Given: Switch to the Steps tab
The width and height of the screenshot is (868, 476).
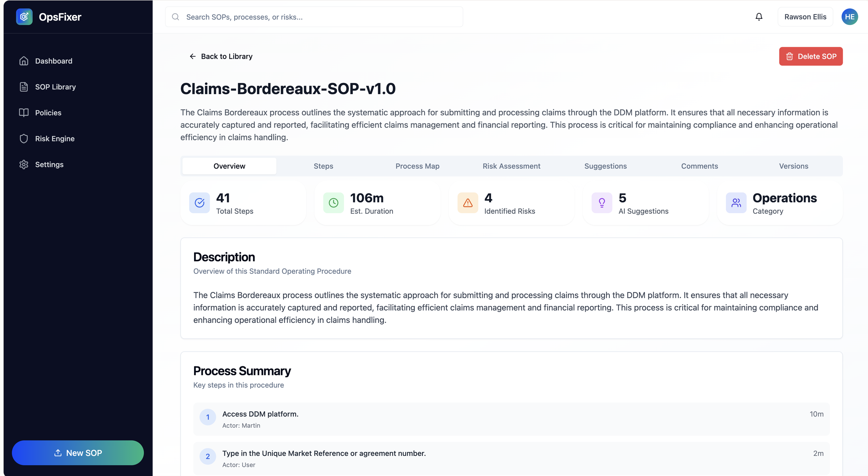Looking at the screenshot, I should pyautogui.click(x=323, y=166).
